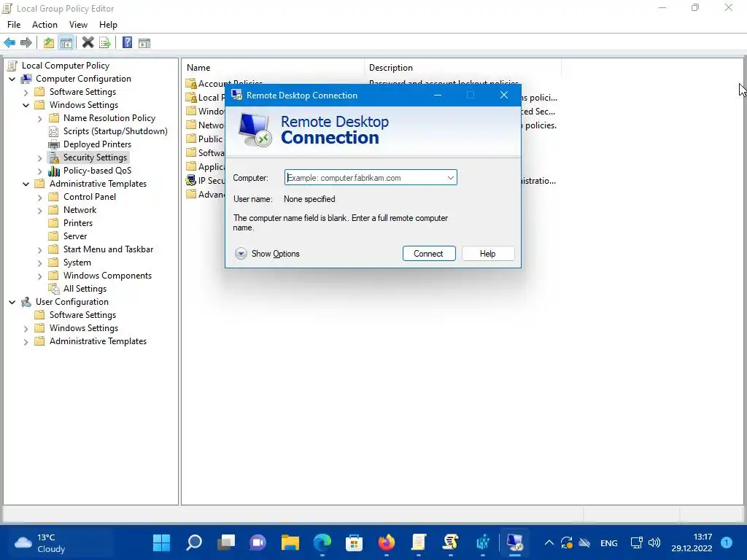Select Policy-based QoS tree item
This screenshot has width=747, height=560.
pyautogui.click(x=97, y=171)
